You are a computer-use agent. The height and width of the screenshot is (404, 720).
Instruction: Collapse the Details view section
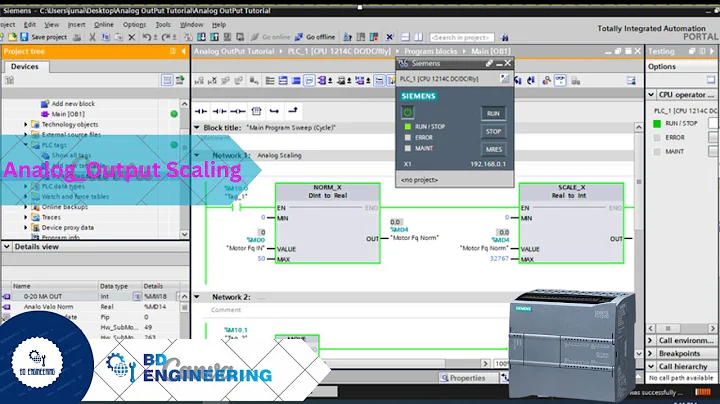[7, 247]
